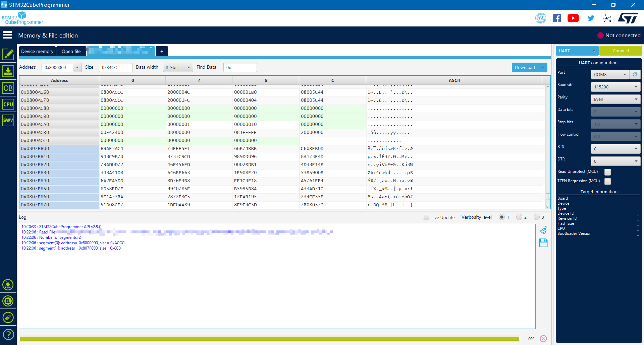Open the RTS dropdown
This screenshot has height=345, width=644.
[615, 149]
